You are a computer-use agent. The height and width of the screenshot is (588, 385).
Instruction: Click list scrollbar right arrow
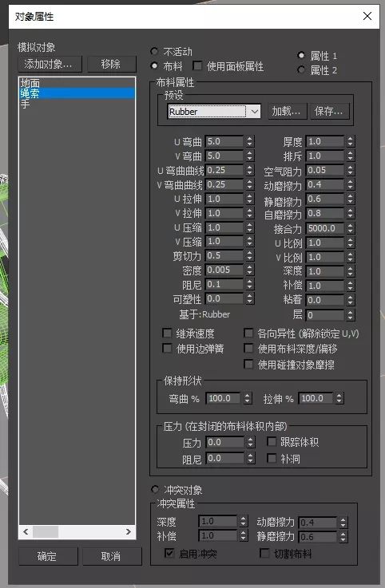click(129, 531)
